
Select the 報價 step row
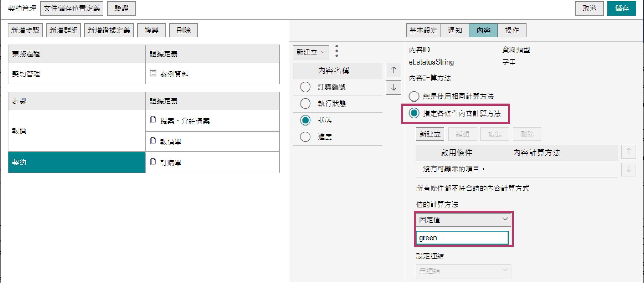(x=77, y=131)
